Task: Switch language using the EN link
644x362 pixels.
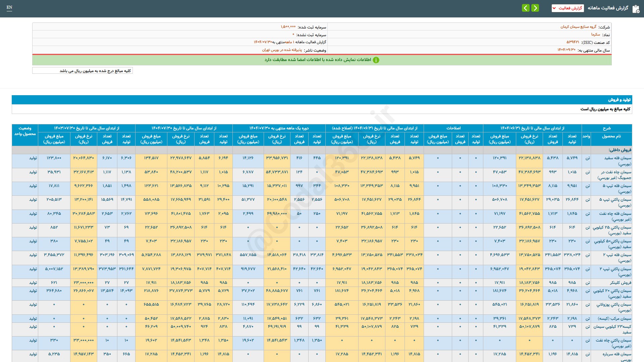Action: click(x=9, y=7)
